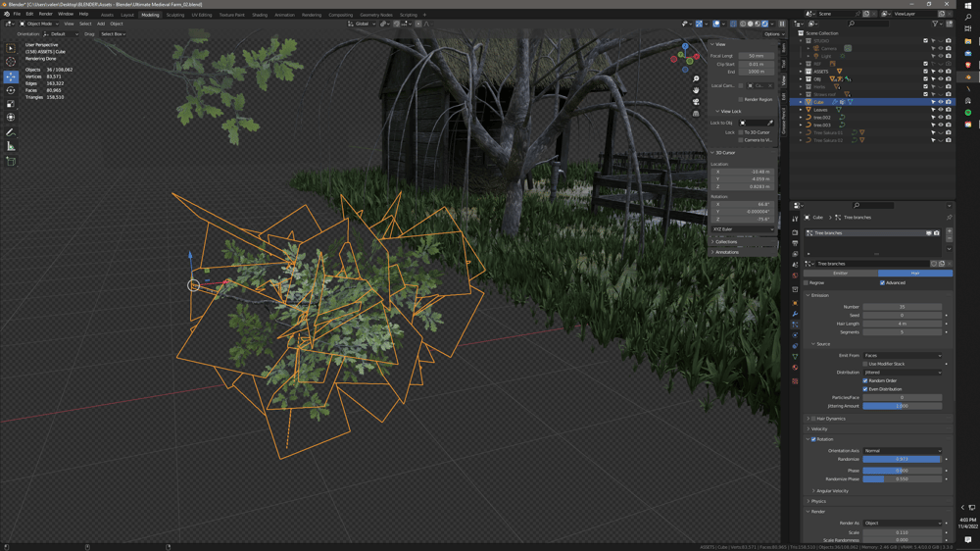Click the Blender logo app menu
This screenshot has width=980, height=551.
point(6,14)
